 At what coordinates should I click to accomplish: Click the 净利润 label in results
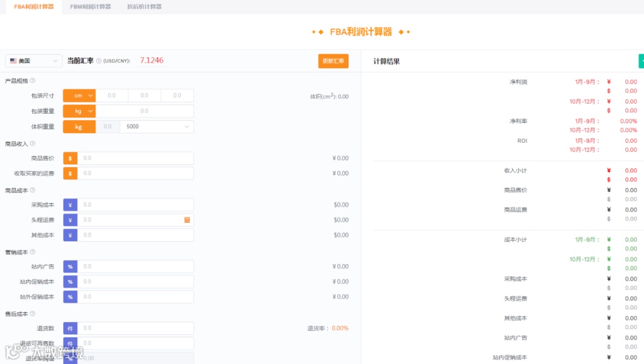tap(518, 82)
